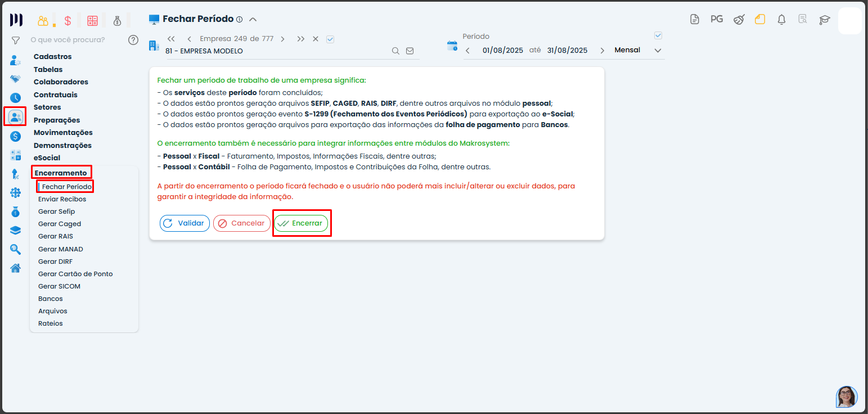Open the clock sidebar icon
This screenshot has width=868, height=414.
coord(16,98)
